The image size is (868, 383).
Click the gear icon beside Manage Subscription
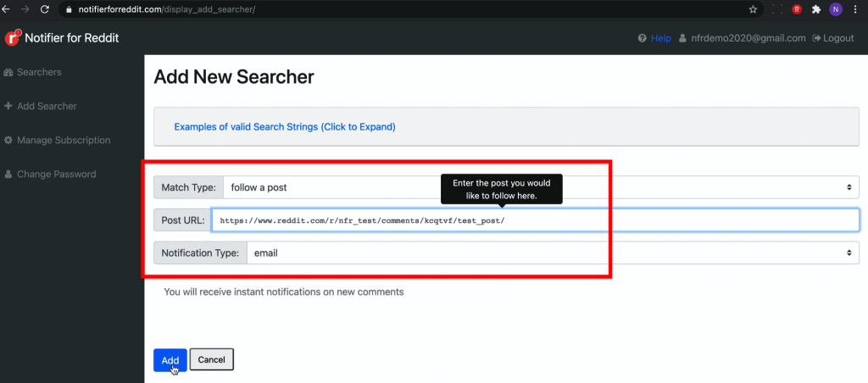8,140
